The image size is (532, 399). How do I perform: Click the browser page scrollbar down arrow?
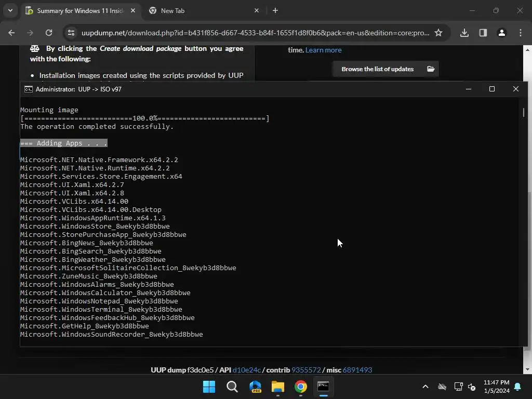(527, 369)
